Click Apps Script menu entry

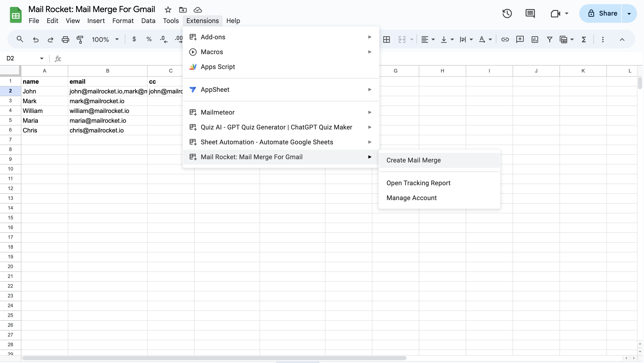tap(218, 66)
